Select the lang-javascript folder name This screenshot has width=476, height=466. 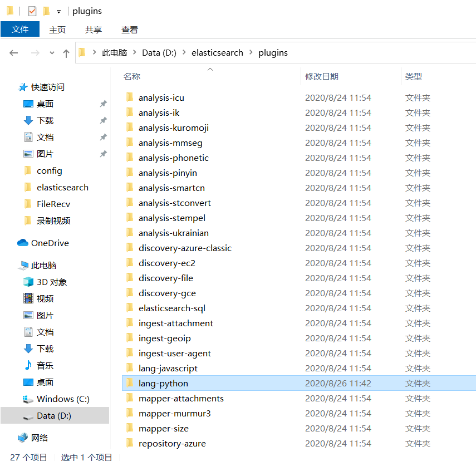pyautogui.click(x=168, y=369)
